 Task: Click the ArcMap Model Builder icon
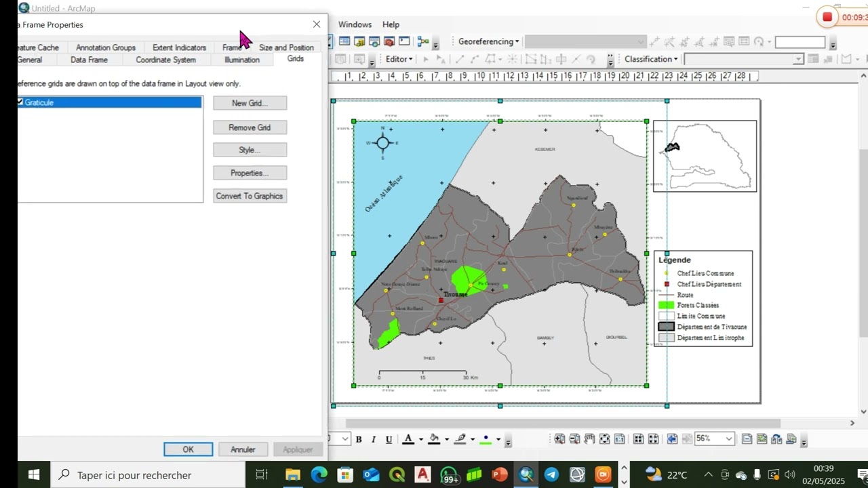[x=423, y=41]
